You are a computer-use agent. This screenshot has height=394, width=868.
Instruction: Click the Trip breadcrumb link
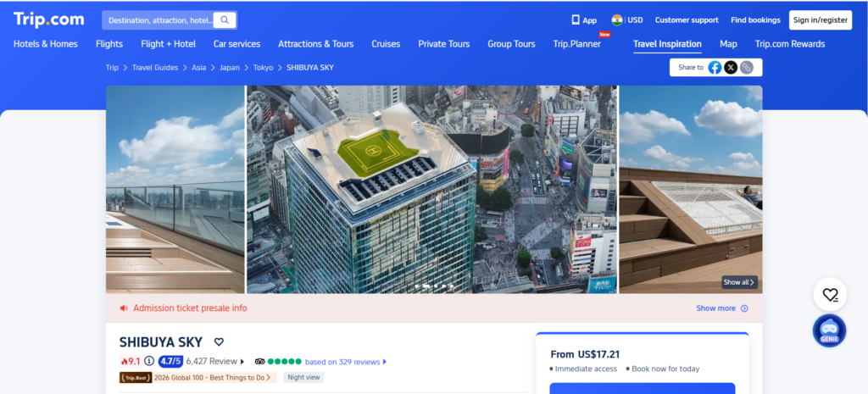pos(112,68)
